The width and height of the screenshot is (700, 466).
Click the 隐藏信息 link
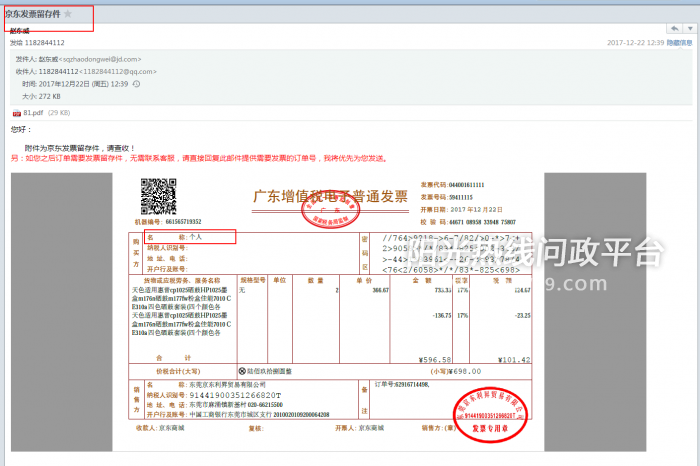679,43
